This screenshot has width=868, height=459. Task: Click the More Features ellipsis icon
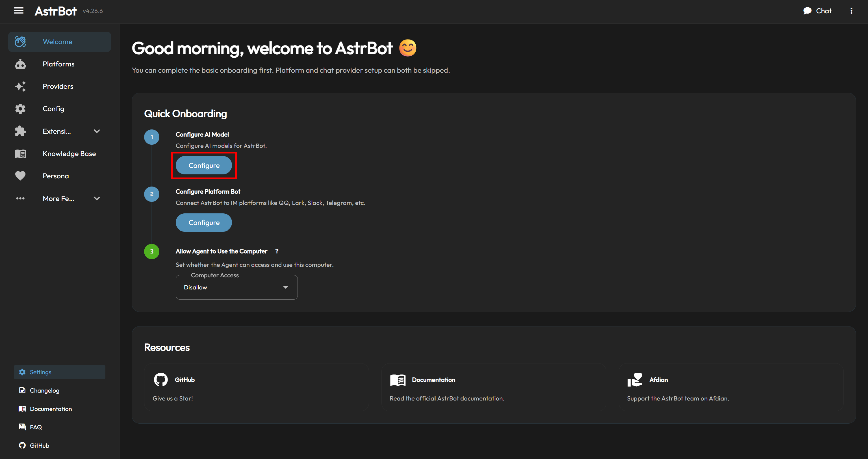(x=20, y=198)
